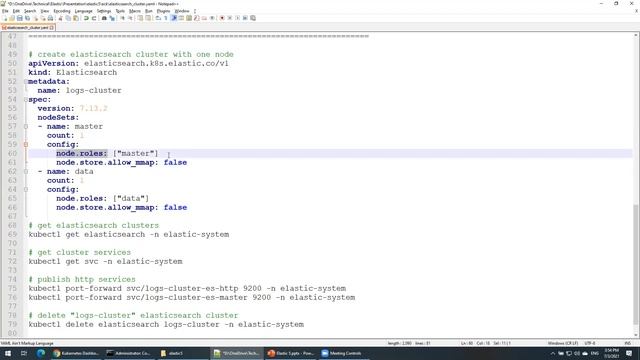Image resolution: width=640 pixels, height=360 pixels.
Task: Toggle Word Wrap in the toolbar
Action: click(158, 18)
